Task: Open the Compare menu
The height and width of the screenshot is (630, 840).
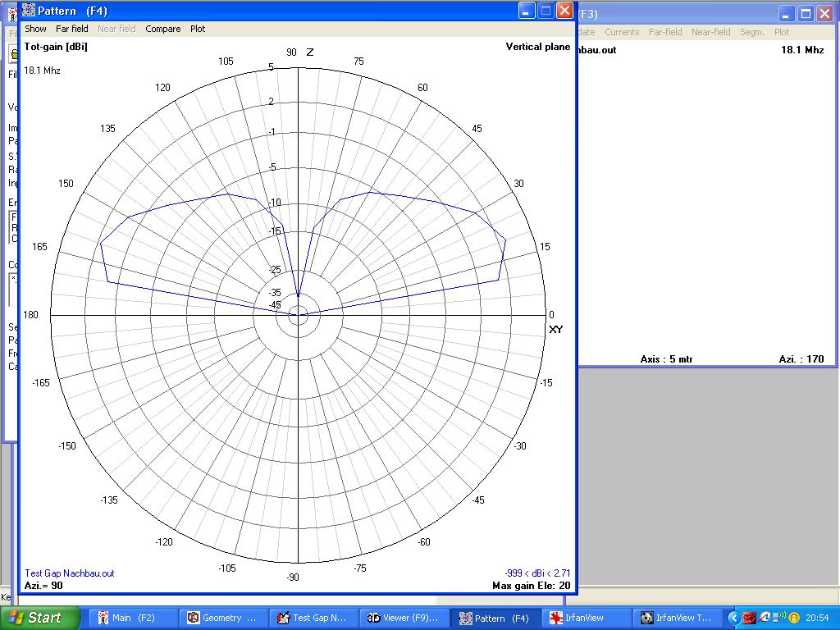Action: point(163,29)
